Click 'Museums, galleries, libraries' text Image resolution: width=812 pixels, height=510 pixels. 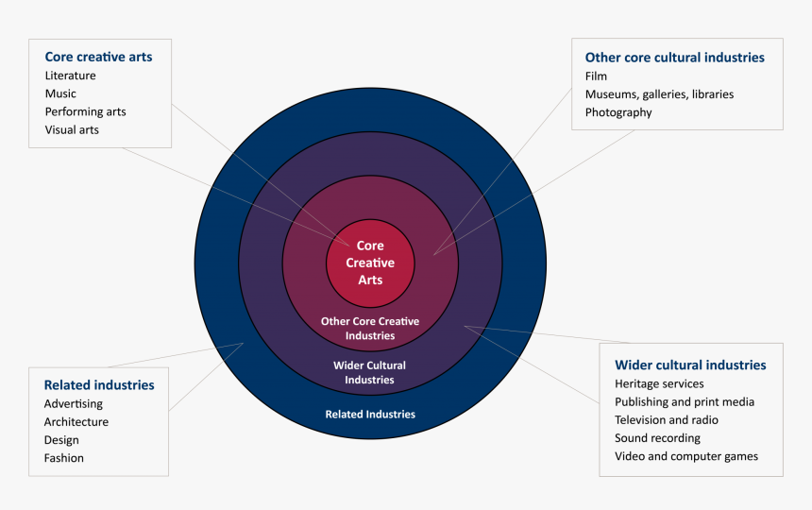[659, 94]
